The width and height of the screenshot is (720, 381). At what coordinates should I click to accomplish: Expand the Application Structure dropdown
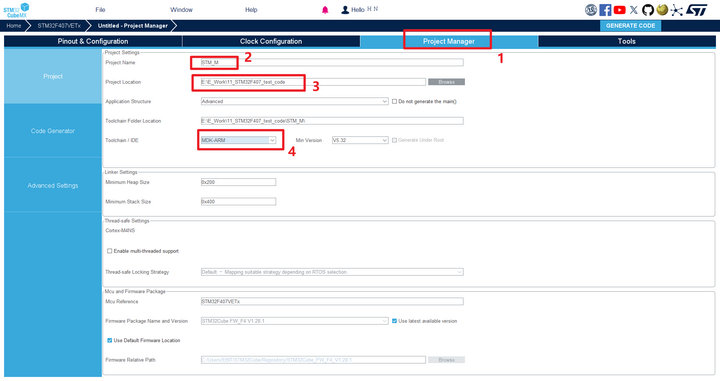[294, 101]
